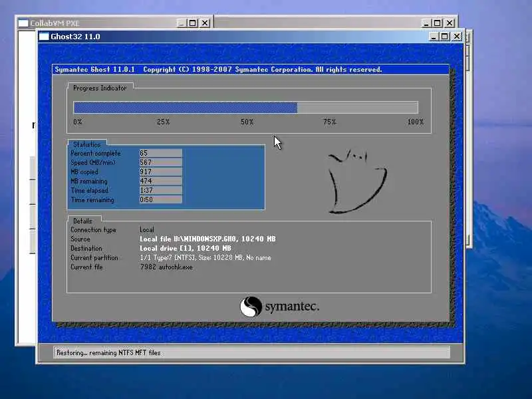Click the Source file WINDOWSXP.GHO text
Screen dimensions: 532x399
point(207,239)
